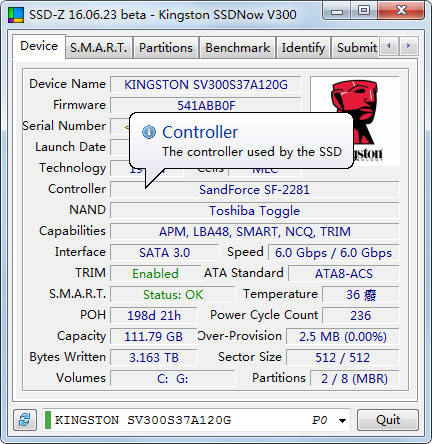
Task: Click the Temperature value 36
Action: pos(361,295)
